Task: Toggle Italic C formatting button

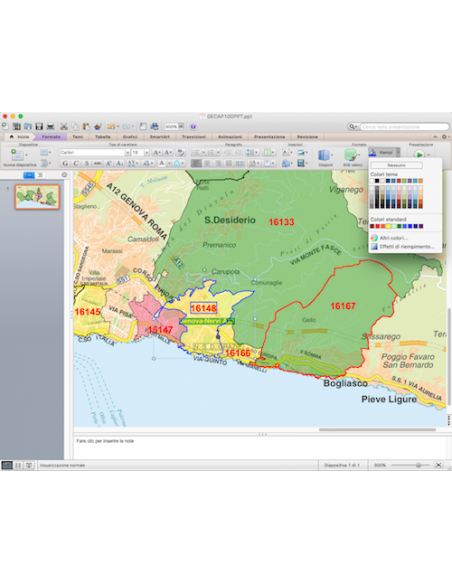Action: [x=76, y=163]
